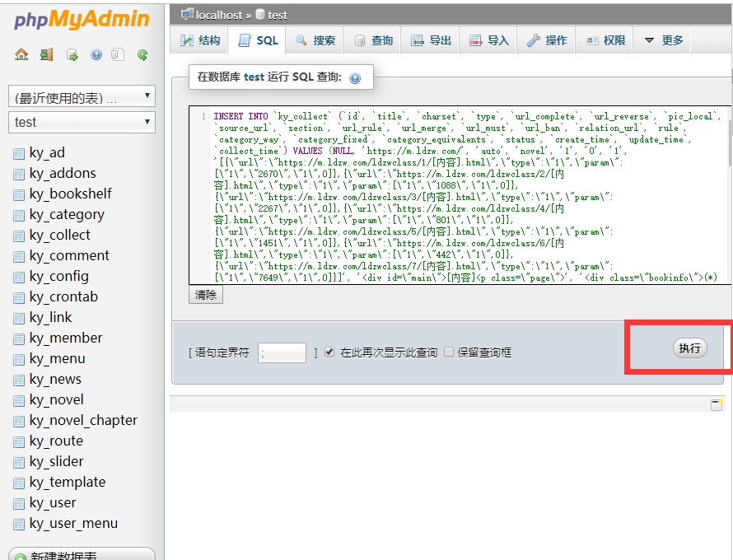Open the recently used tables dropdown
The image size is (733, 560).
82,96
